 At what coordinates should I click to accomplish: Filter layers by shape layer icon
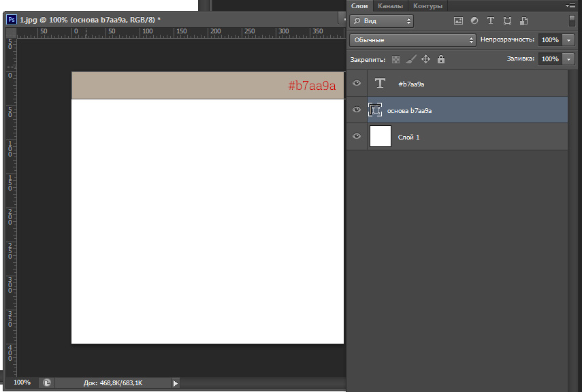tap(507, 21)
